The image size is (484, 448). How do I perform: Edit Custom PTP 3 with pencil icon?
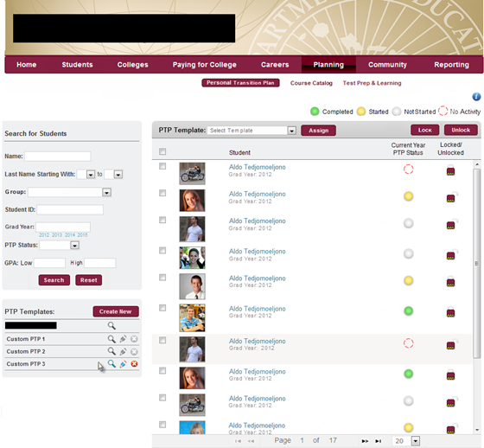point(123,364)
